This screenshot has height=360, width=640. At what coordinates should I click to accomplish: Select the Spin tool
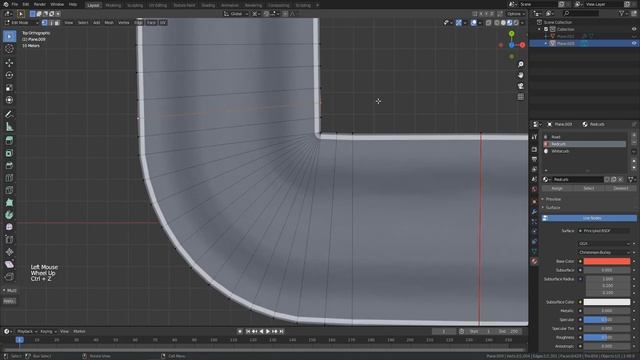coord(9,215)
